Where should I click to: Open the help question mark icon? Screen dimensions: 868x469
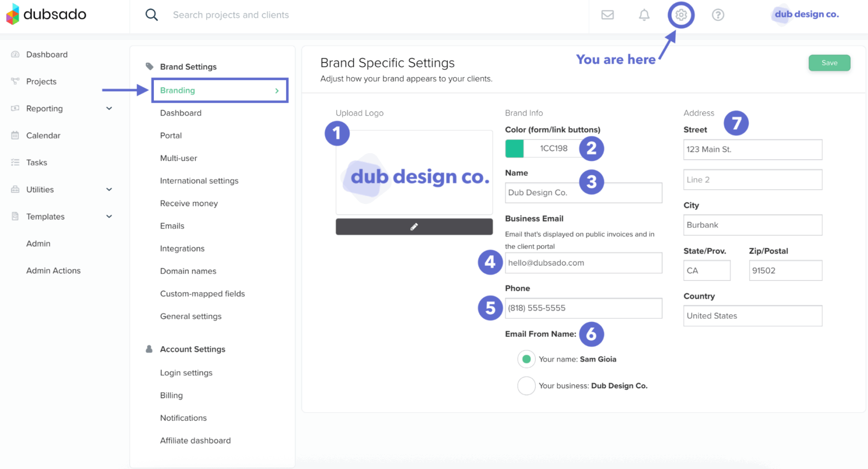718,15
